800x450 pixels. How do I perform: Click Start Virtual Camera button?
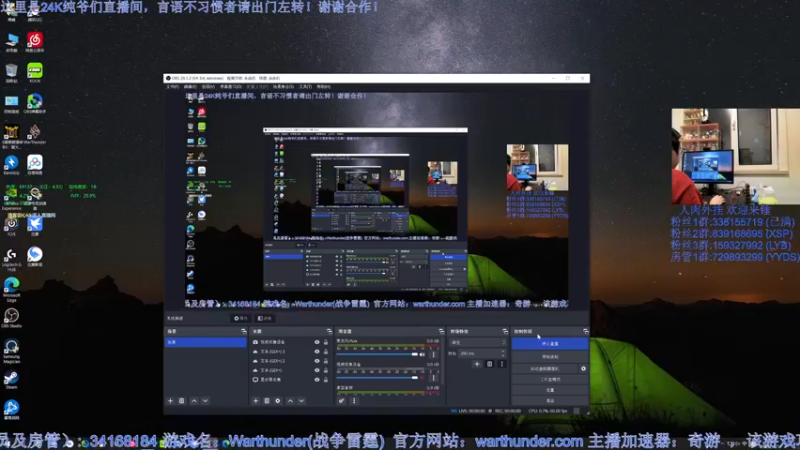[544, 368]
